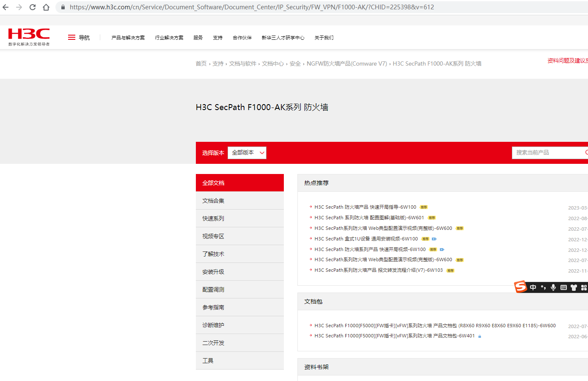Screen dimensions: 588x381
Task: Click F1000-AK系列 防火墙 breadcrumb link
Action: coord(437,63)
